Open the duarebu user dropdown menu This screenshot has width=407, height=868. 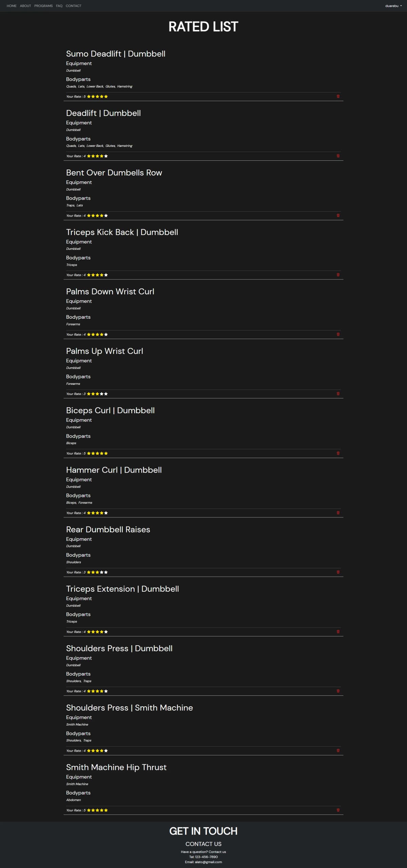[x=393, y=6]
